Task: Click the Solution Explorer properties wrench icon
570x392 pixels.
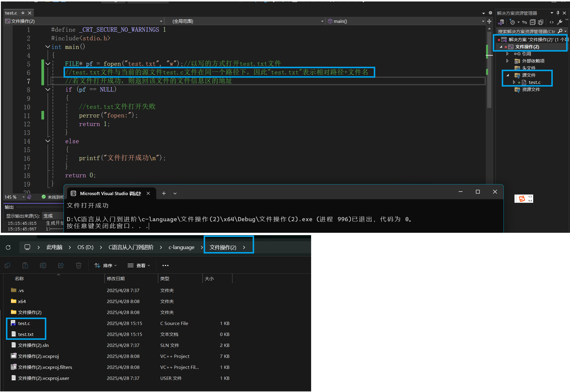Action: pyautogui.click(x=560, y=22)
